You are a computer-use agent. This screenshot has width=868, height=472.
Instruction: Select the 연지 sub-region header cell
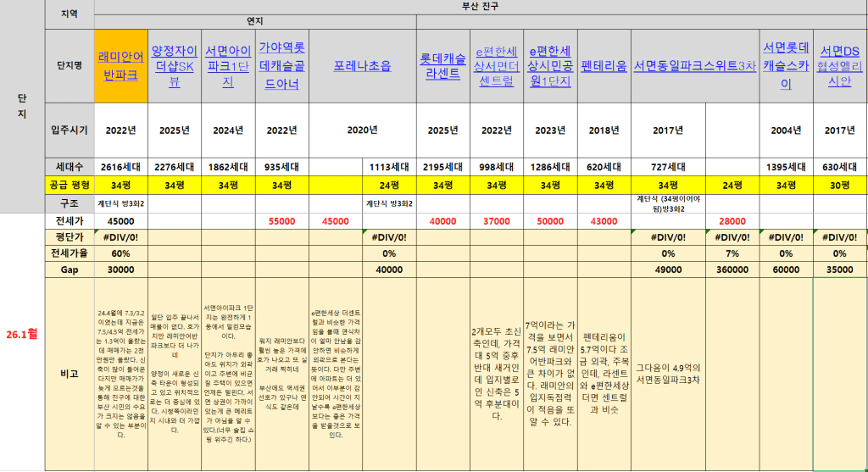pyautogui.click(x=255, y=21)
